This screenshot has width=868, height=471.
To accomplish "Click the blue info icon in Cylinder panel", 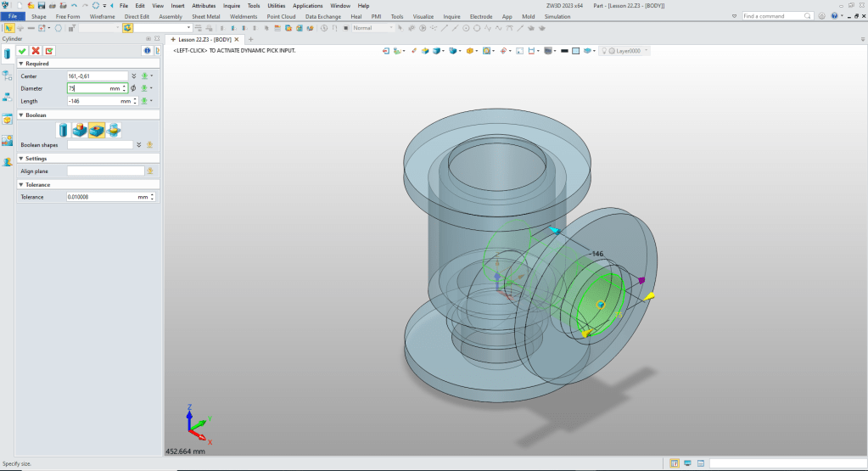I will (x=146, y=51).
